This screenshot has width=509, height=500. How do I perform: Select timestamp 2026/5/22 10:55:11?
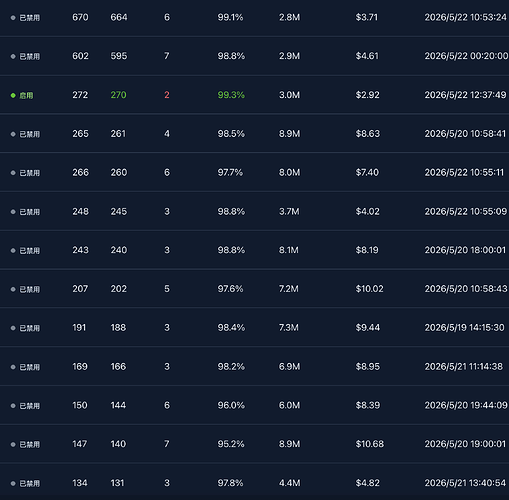pyautogui.click(x=464, y=172)
